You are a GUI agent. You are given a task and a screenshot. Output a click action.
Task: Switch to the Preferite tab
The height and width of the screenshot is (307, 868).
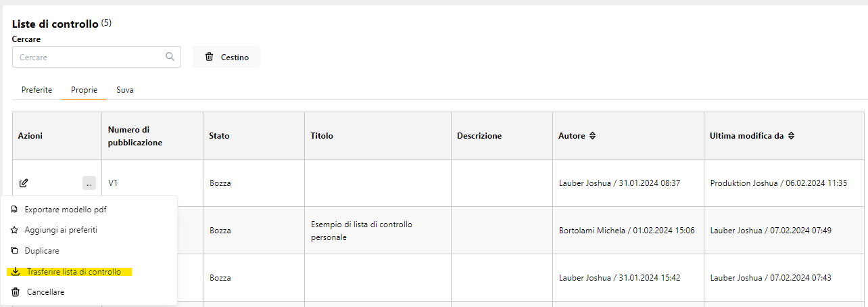coord(37,90)
